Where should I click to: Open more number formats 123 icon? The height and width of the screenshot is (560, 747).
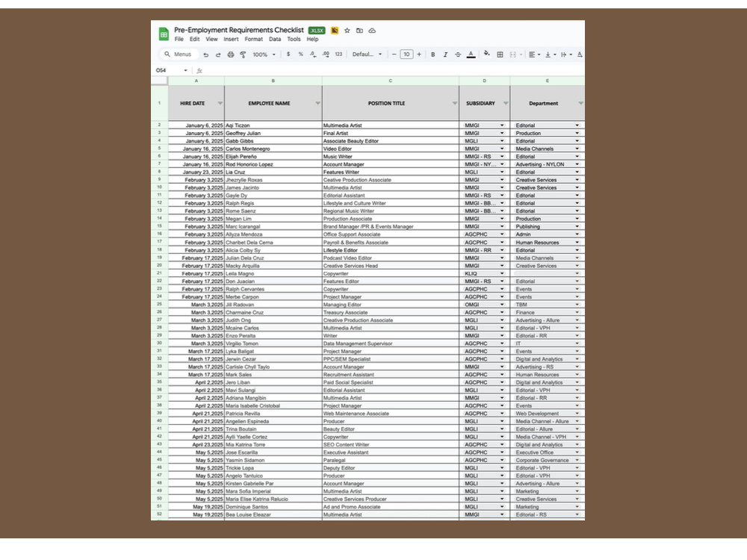(338, 55)
